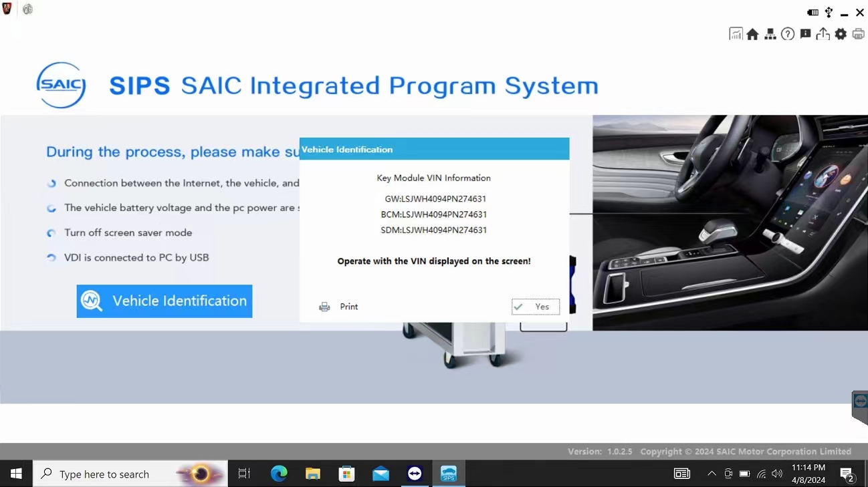The width and height of the screenshot is (868, 487).
Task: Start Vehicle Identification
Action: [x=164, y=301]
